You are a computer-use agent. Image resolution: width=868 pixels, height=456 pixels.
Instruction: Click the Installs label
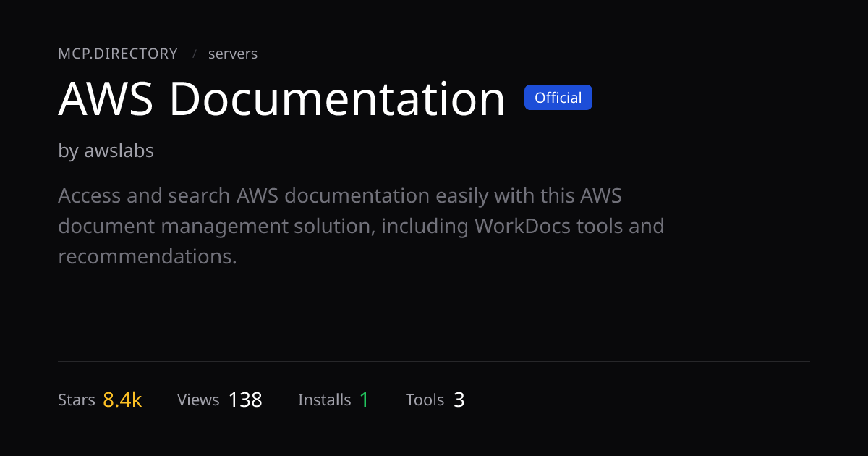(x=325, y=400)
